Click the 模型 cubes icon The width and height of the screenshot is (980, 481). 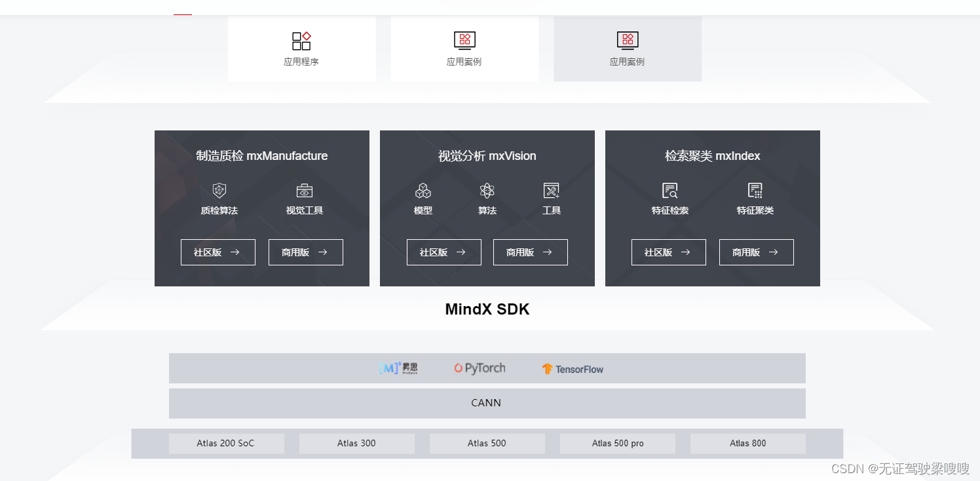click(423, 191)
